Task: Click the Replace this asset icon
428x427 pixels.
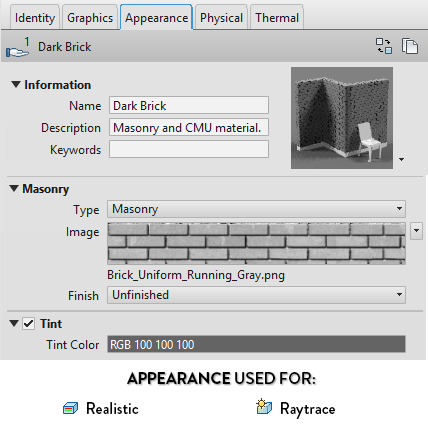Action: pos(384,46)
